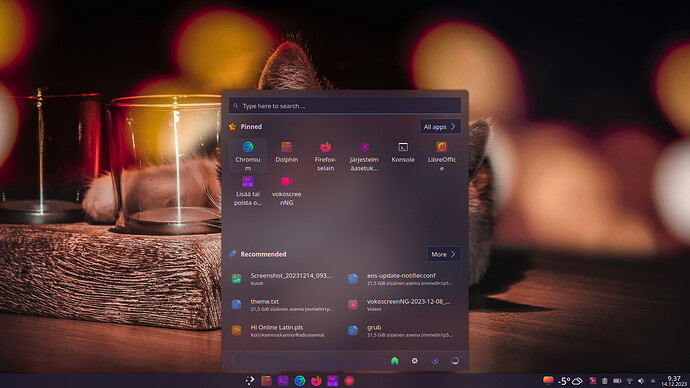Click the orange monitor tray icon
Viewport: 690px width, 388px height.
pyautogui.click(x=548, y=381)
